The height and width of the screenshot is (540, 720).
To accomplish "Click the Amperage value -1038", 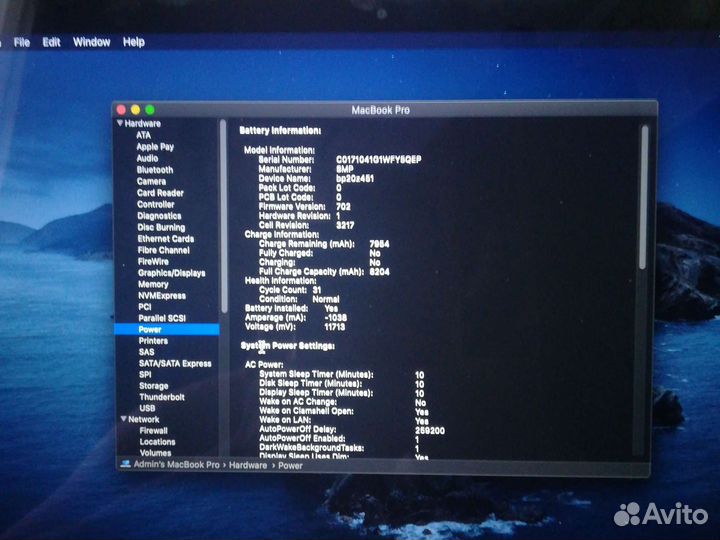I will (336, 318).
